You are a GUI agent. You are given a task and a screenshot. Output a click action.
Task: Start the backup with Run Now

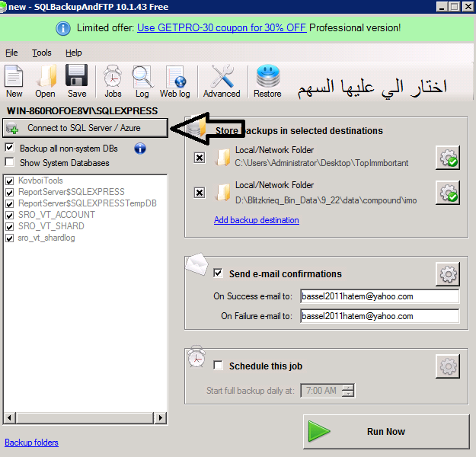click(386, 432)
